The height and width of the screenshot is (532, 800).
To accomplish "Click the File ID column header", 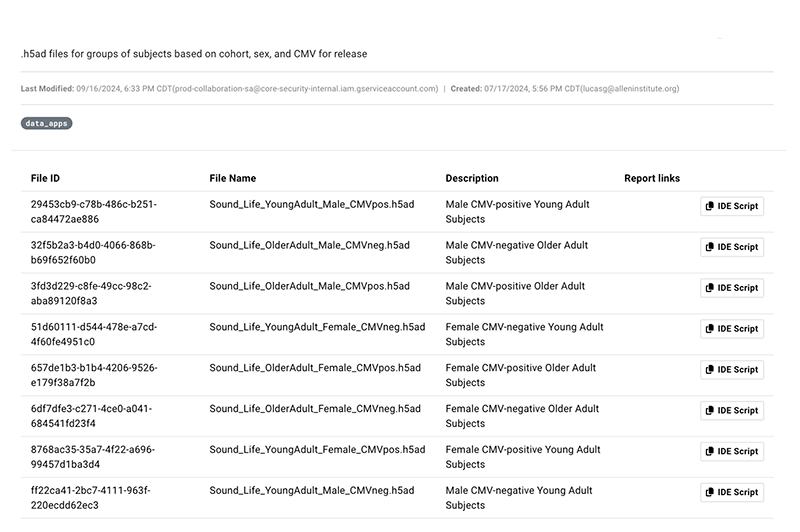I will [x=45, y=178].
